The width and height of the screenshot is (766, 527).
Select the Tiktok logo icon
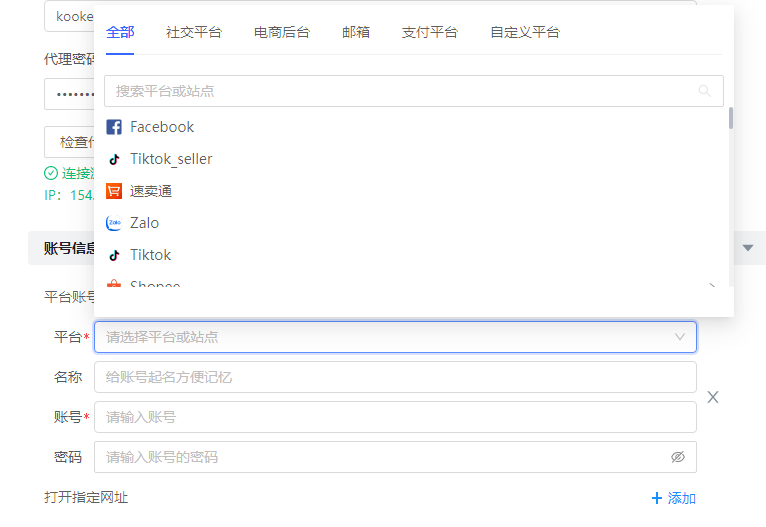(x=114, y=255)
